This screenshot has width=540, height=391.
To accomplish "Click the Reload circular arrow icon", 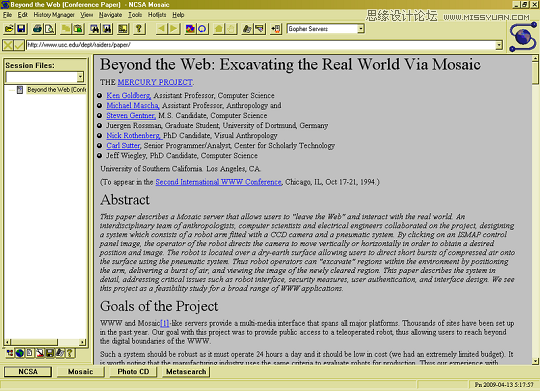I will pos(202,29).
